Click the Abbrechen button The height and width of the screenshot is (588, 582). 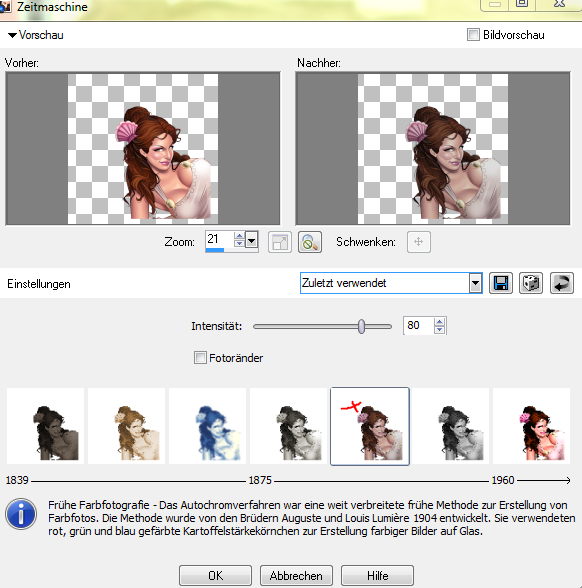point(296,576)
